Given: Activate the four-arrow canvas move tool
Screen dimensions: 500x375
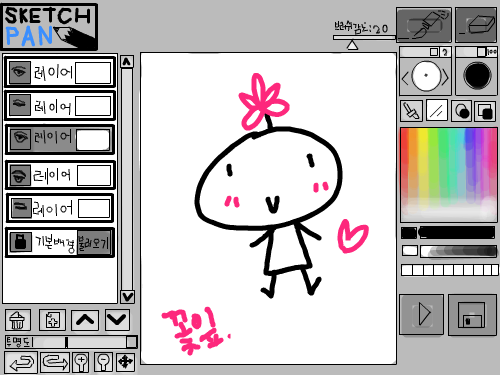Looking at the screenshot, I should click(x=125, y=362).
